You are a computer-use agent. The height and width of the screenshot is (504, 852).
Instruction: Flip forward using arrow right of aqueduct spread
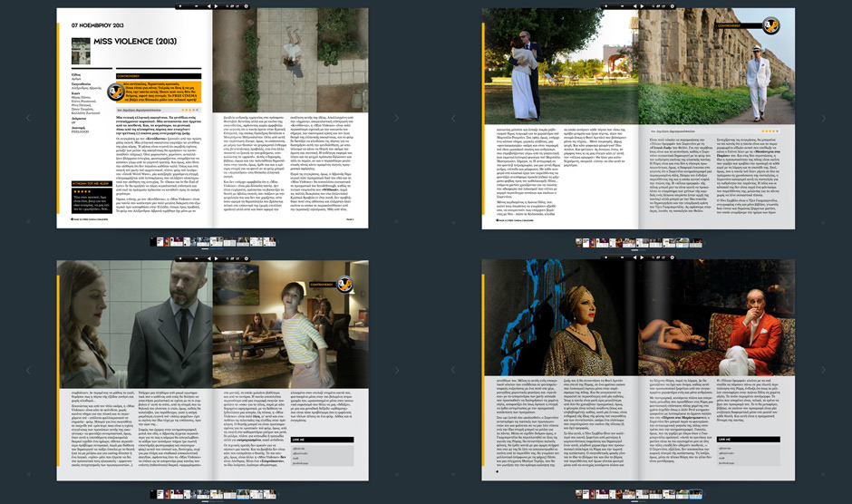coord(823,118)
